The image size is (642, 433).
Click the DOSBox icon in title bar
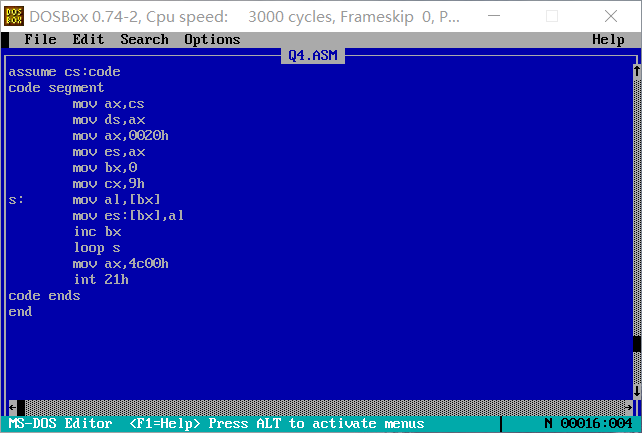coord(14,16)
